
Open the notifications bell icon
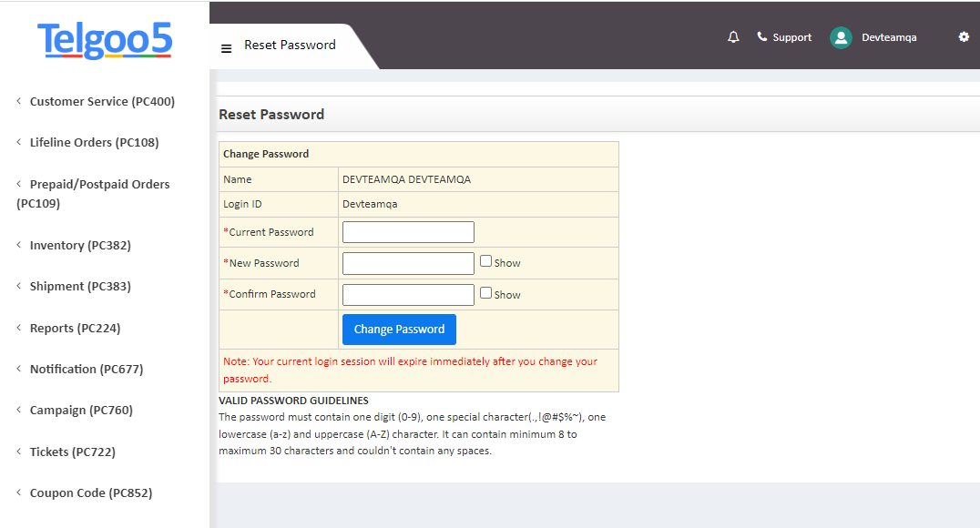[x=733, y=37]
